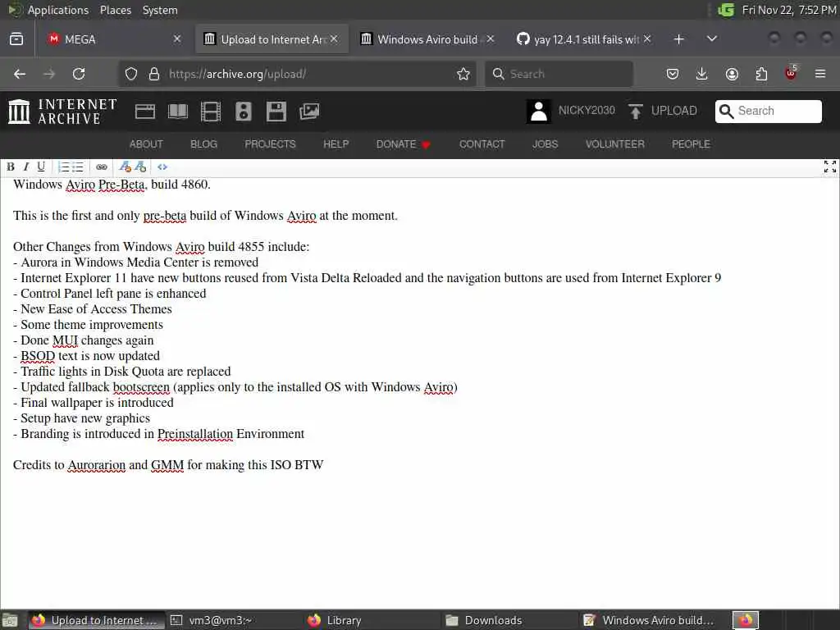Toggle italic formatting in editor toolbar
This screenshot has height=630, width=840.
[x=25, y=167]
